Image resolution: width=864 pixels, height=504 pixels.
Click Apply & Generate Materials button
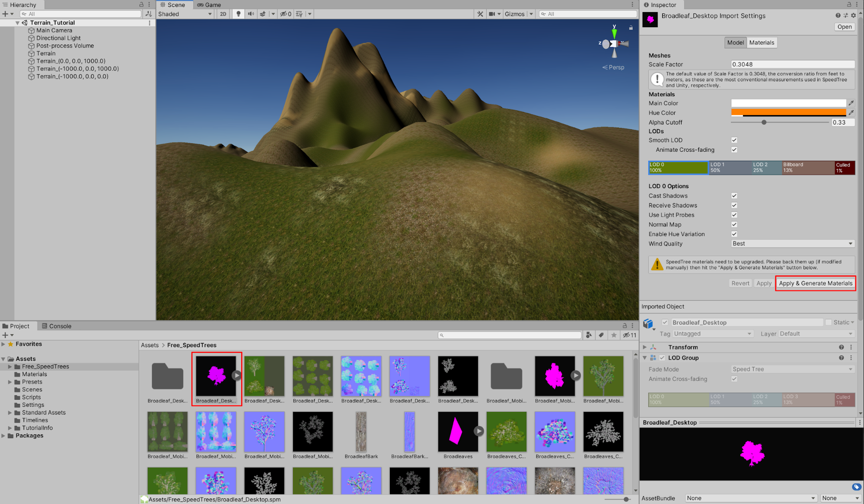pyautogui.click(x=815, y=284)
